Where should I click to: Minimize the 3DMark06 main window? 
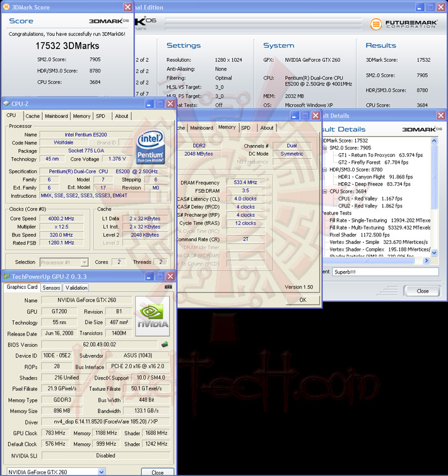(420, 7)
